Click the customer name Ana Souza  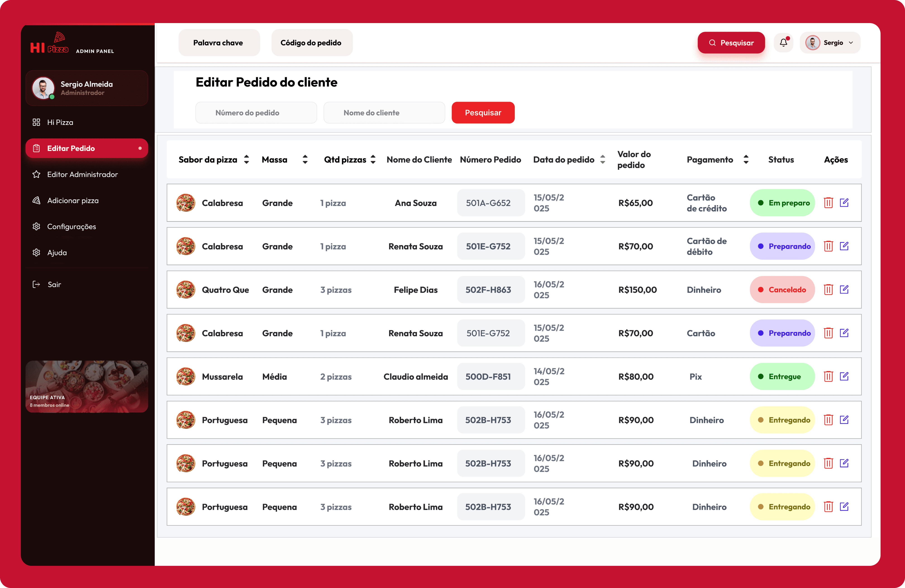coord(416,203)
